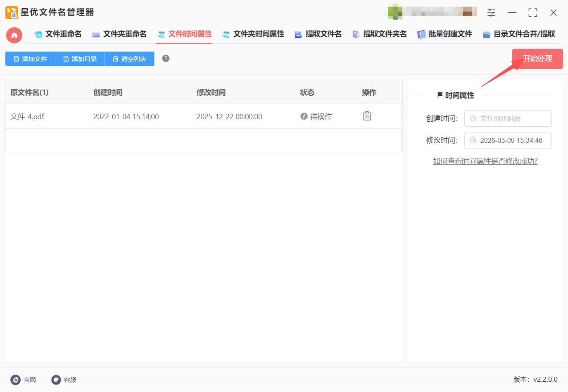The width and height of the screenshot is (568, 392).
Task: Switch to 文件重命名 tab
Action: coord(58,34)
